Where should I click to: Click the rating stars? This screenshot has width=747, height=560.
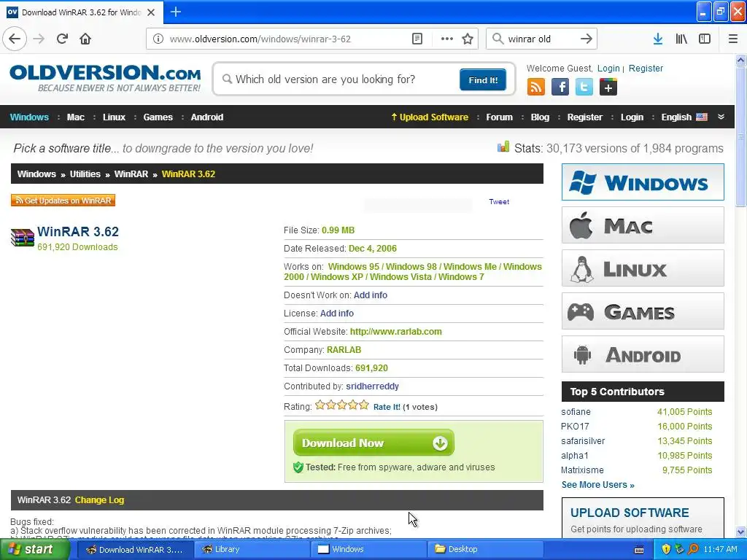pyautogui.click(x=342, y=405)
